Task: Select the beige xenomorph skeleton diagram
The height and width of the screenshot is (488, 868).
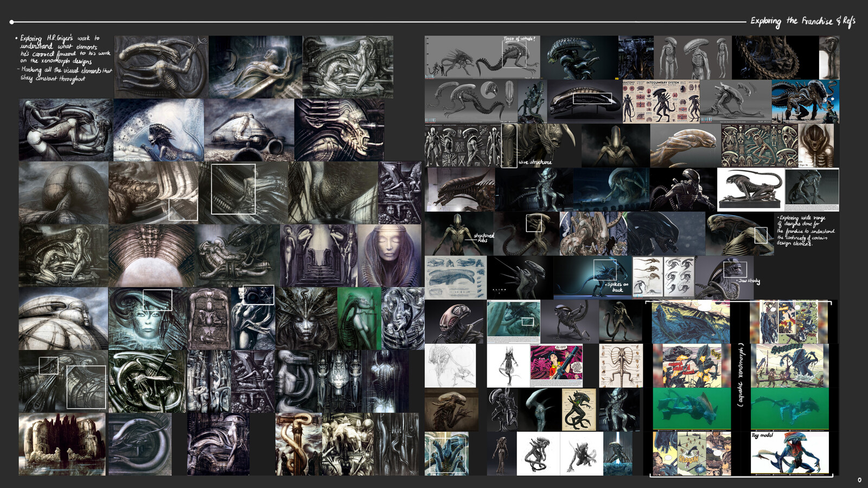Action: point(621,365)
